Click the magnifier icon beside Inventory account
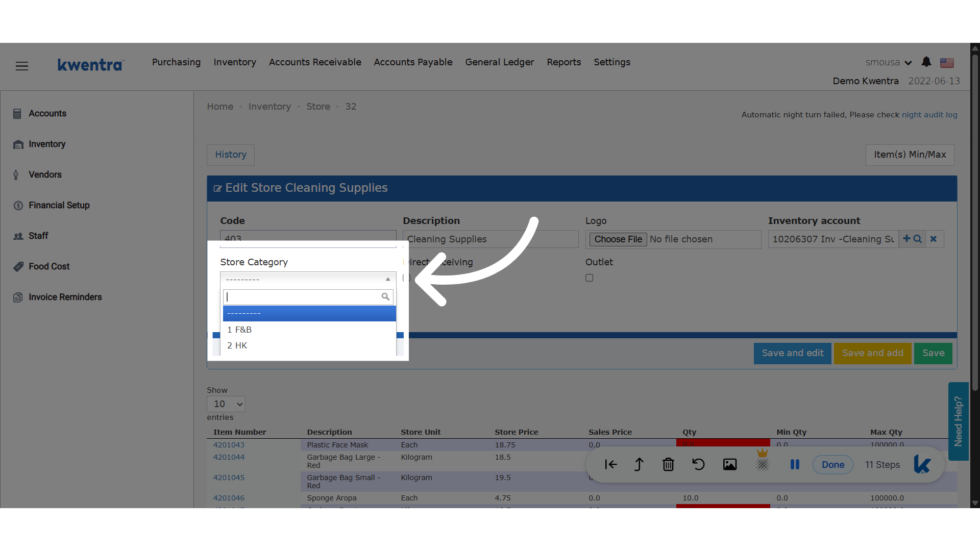 [x=918, y=239]
